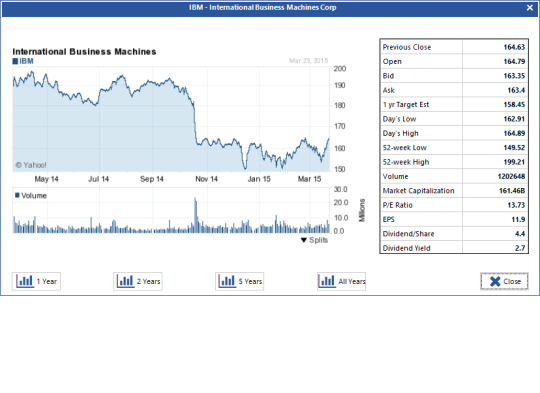Click the Jan 15 axis label

[x=259, y=179]
